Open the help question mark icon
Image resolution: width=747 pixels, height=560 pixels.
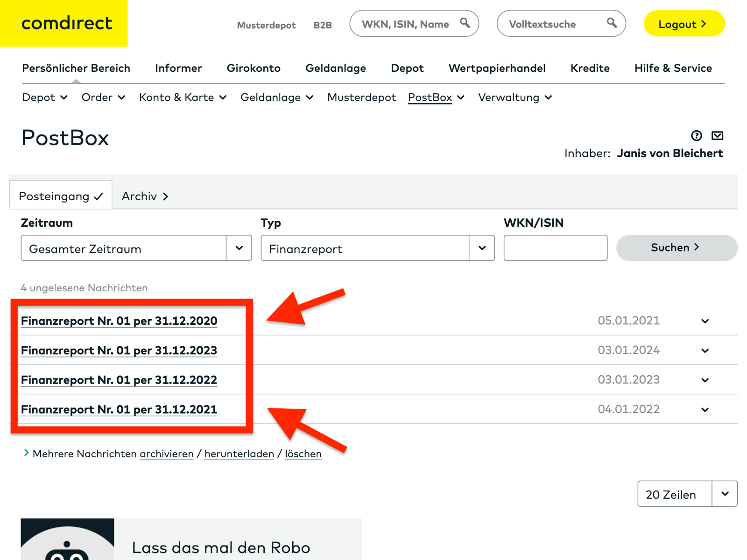(x=696, y=136)
